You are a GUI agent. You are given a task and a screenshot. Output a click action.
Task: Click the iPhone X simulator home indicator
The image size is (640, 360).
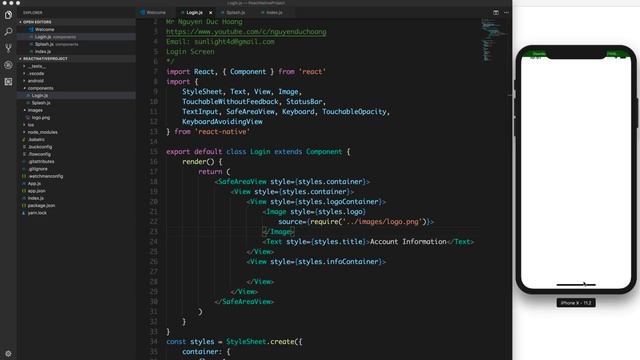pyautogui.click(x=576, y=284)
